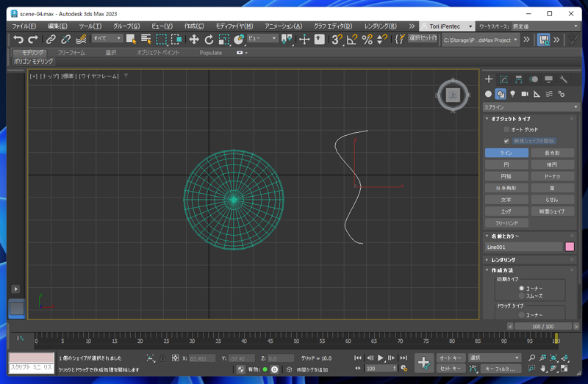Click the Select and Place icon
This screenshot has height=384, width=588.
click(x=239, y=40)
